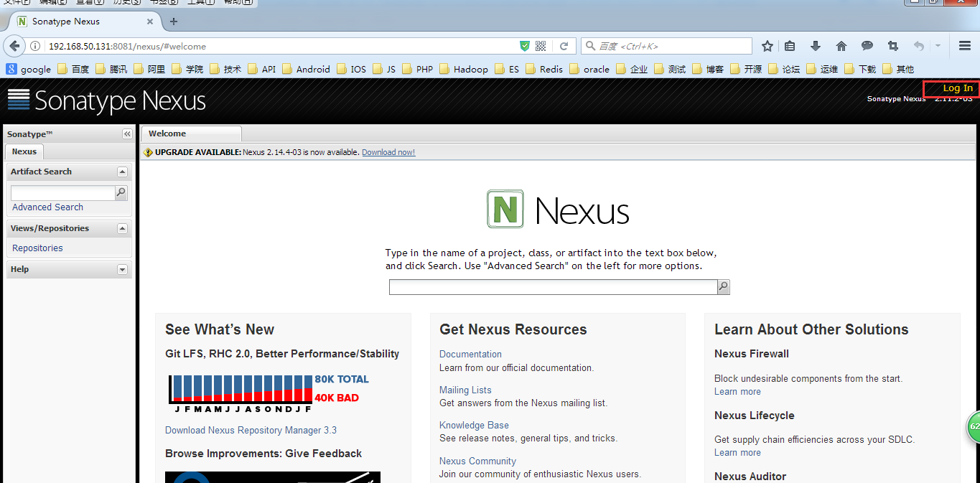Click the Learn About Other Solutions heading
The height and width of the screenshot is (483, 980).
click(x=811, y=329)
